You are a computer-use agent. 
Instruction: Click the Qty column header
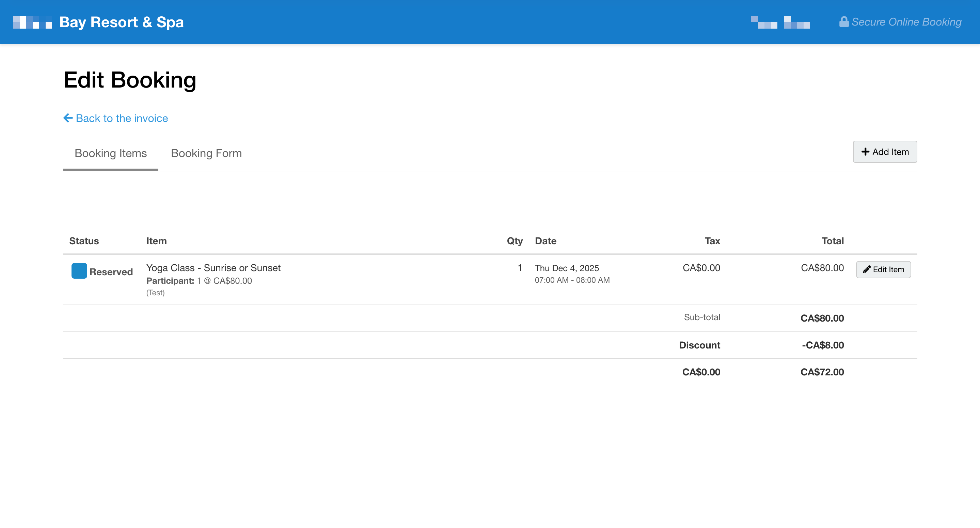pyautogui.click(x=515, y=241)
